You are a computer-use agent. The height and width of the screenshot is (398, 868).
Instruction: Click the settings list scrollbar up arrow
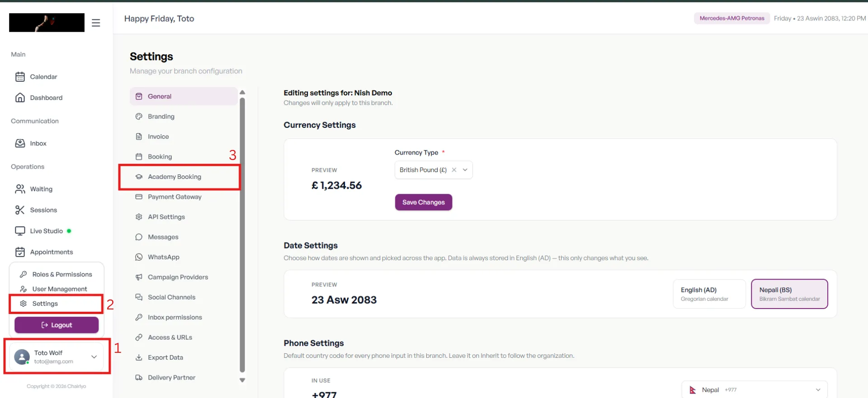[x=242, y=92]
